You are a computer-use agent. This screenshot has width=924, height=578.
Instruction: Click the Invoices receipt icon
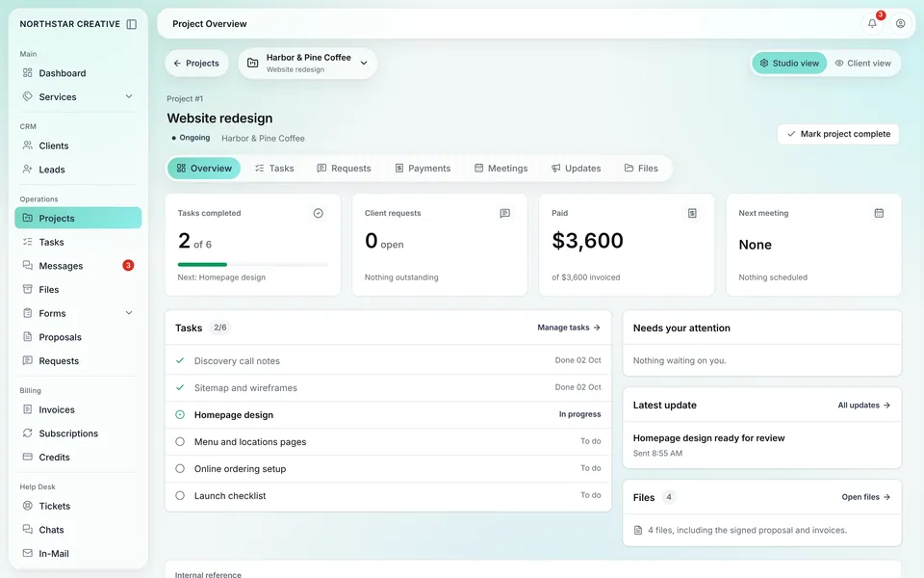[x=27, y=409]
